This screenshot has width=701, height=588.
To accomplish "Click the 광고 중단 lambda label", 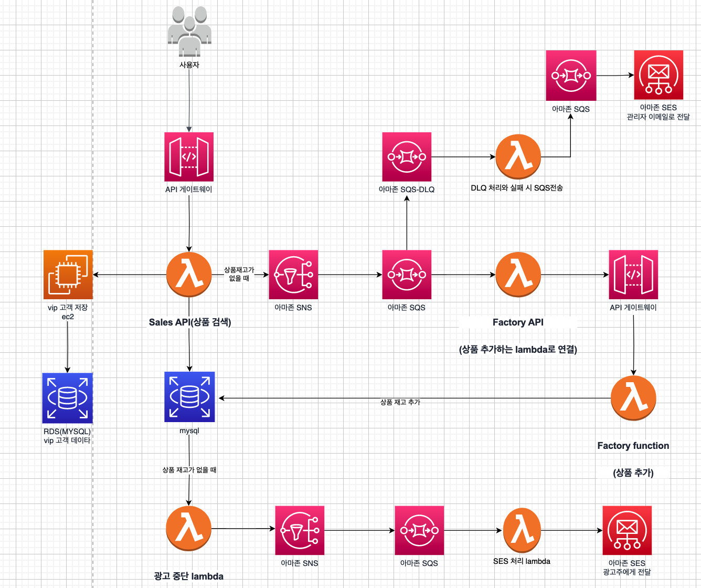I will coord(189,576).
